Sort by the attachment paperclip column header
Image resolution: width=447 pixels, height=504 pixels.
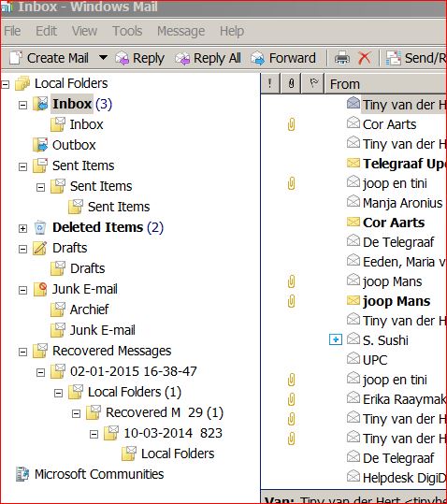click(x=291, y=83)
